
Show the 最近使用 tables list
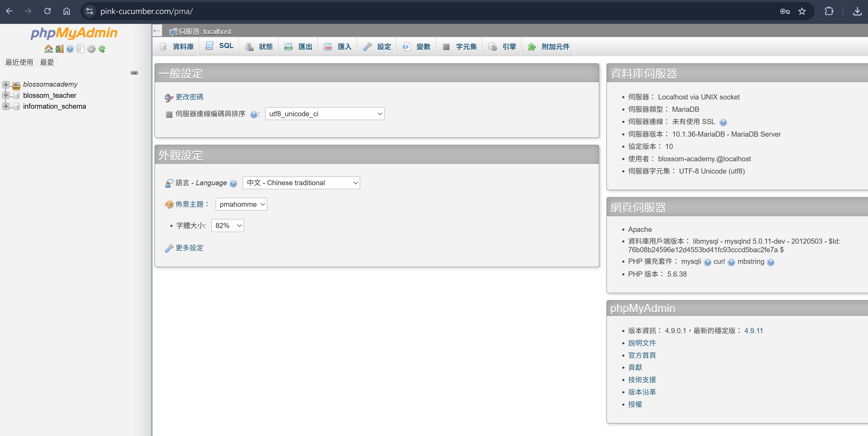(19, 62)
